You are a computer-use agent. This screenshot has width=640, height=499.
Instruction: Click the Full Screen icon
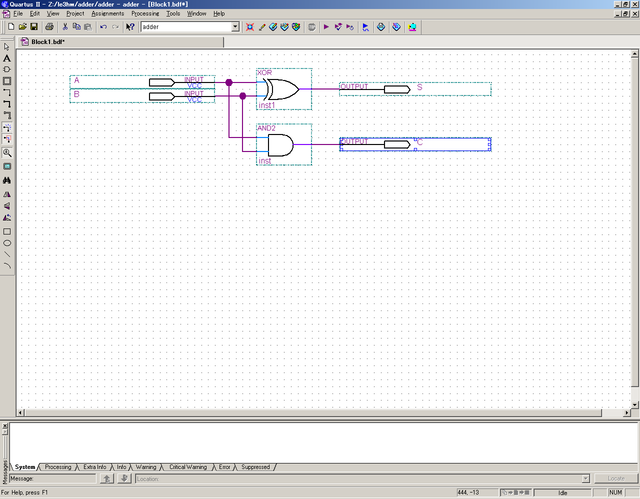tap(7, 166)
